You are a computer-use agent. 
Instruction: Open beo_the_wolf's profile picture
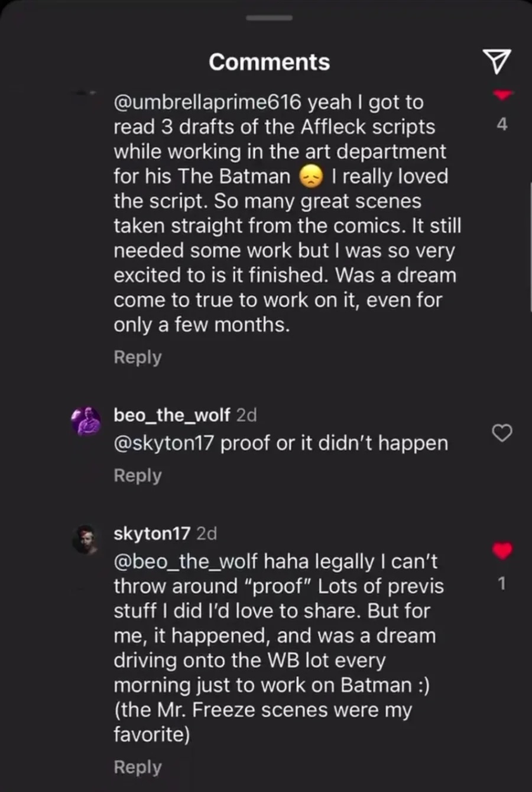(86, 421)
